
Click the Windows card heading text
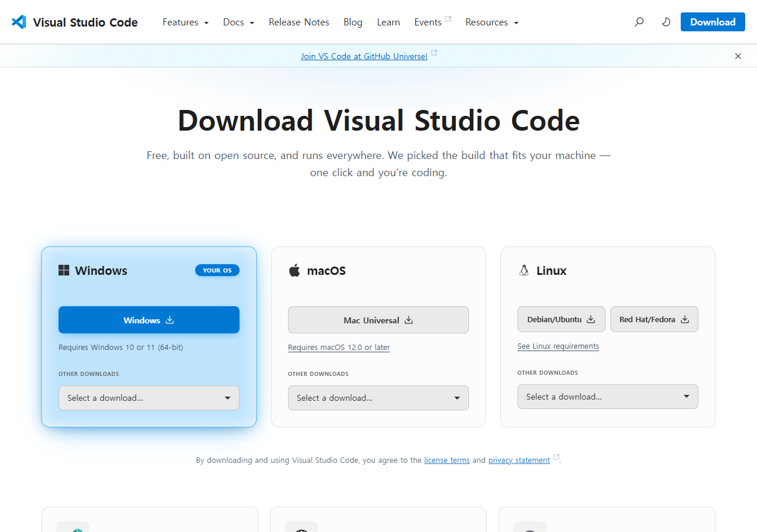click(101, 271)
